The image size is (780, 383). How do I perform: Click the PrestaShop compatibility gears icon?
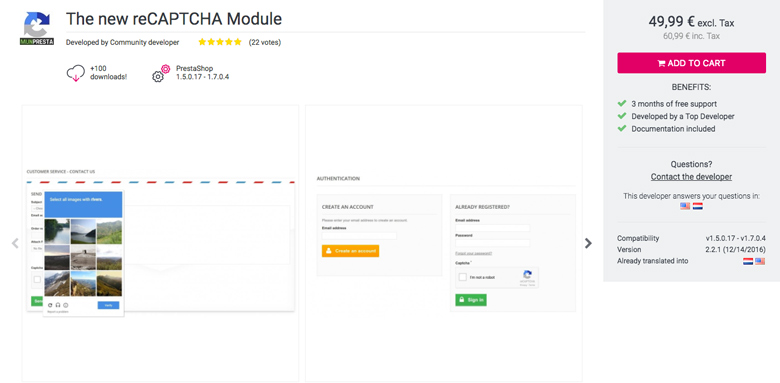(161, 73)
